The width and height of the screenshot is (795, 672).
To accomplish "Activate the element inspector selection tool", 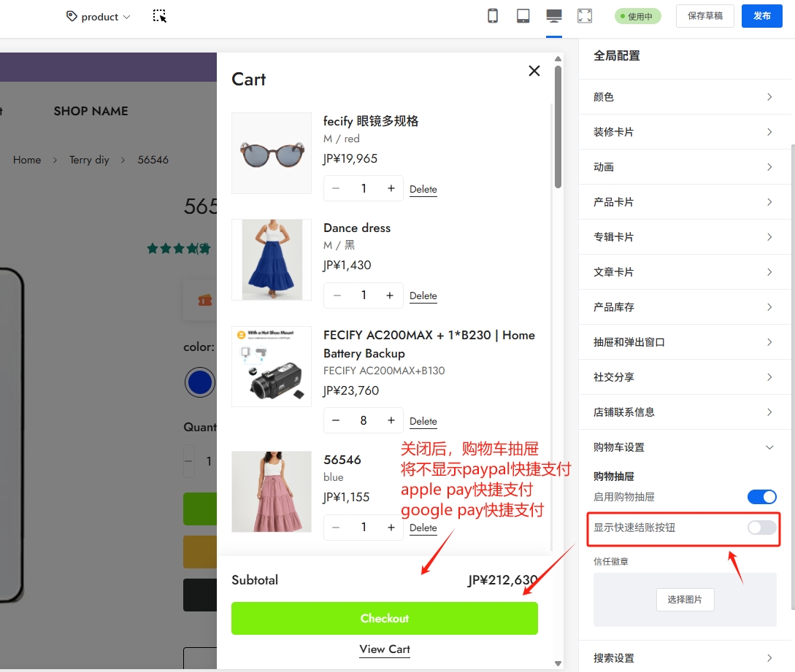I will point(159,16).
